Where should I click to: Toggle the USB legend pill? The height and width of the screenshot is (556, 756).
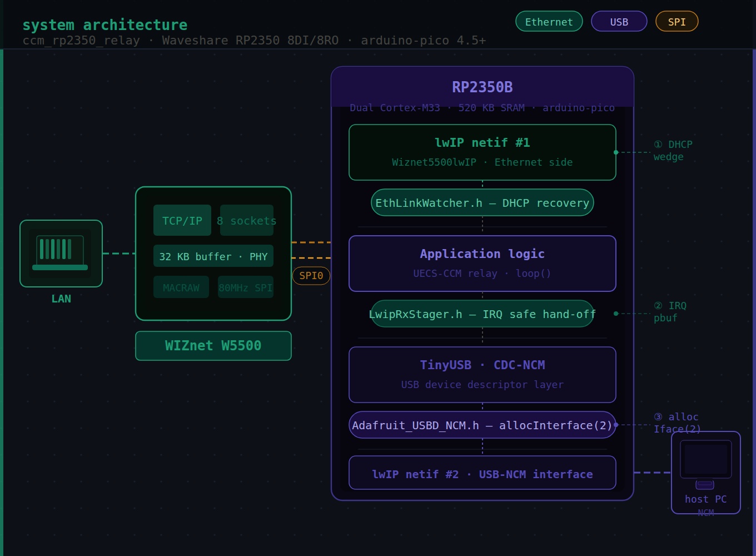point(619,21)
